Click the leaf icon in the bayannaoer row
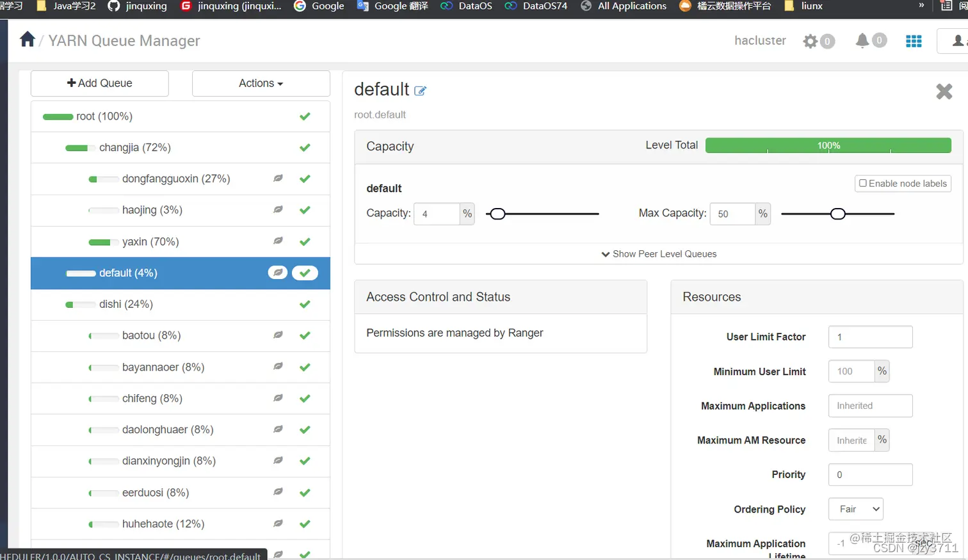Viewport: 968px width, 560px height. coord(278,367)
